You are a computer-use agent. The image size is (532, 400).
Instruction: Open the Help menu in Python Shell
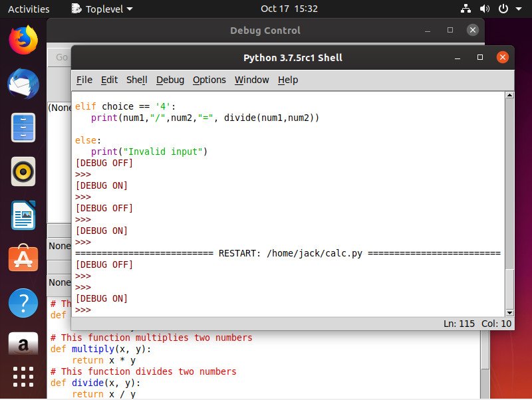(288, 80)
